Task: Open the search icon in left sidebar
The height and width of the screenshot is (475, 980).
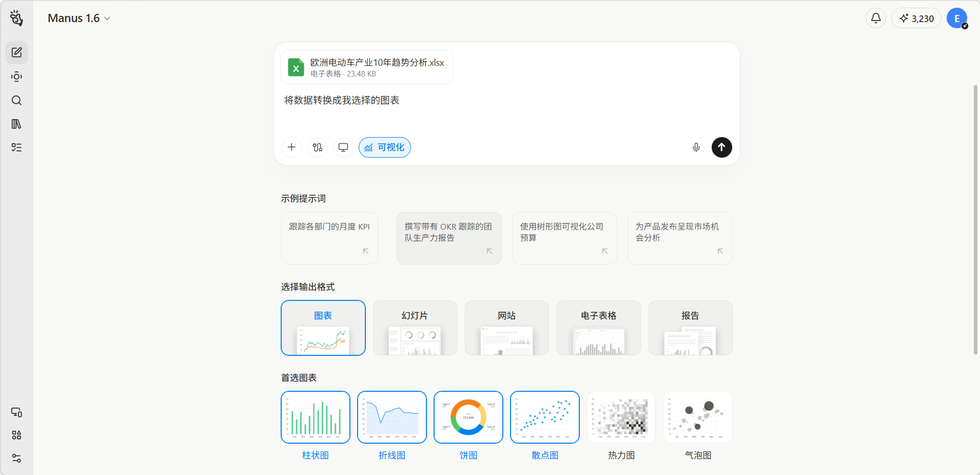Action: point(16,100)
